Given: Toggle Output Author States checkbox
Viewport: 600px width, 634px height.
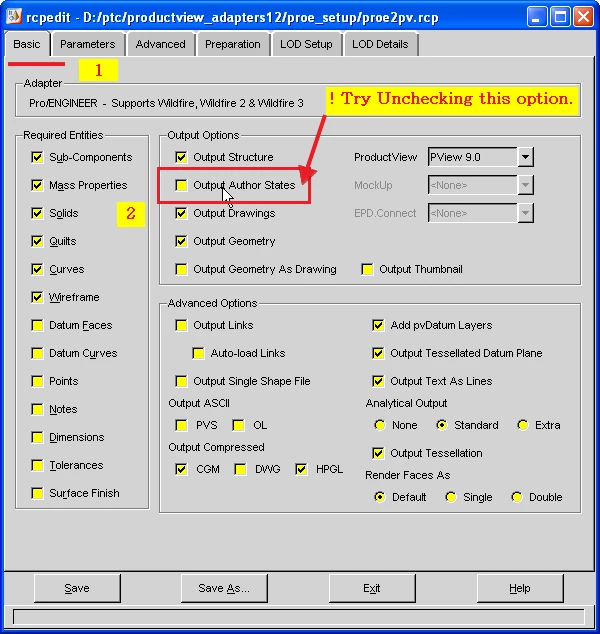Looking at the screenshot, I should [x=181, y=185].
